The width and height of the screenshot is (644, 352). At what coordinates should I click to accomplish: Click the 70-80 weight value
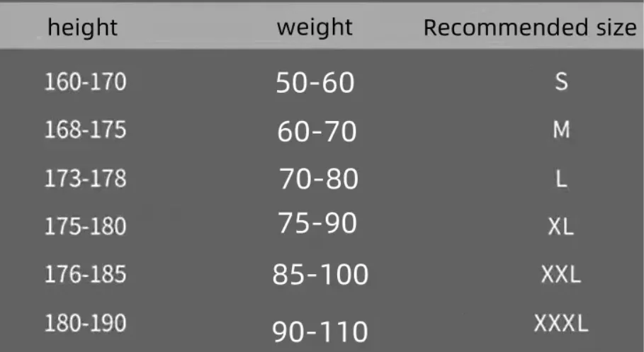tap(319, 179)
